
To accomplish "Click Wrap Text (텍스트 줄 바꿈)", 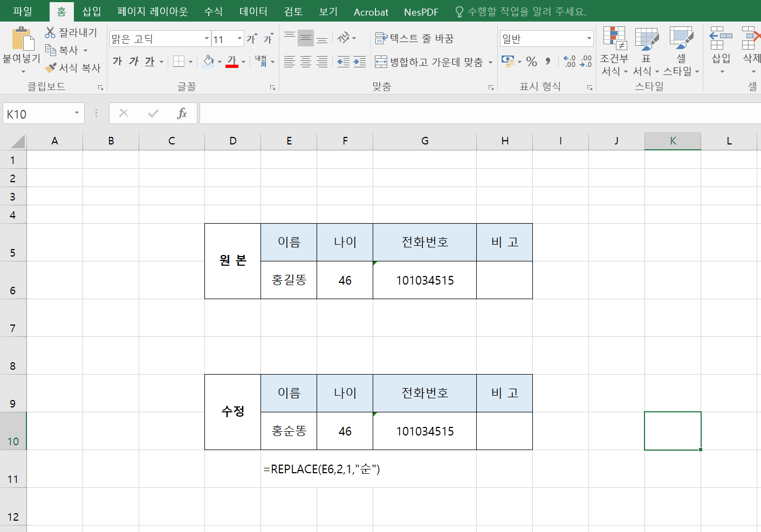I will point(414,38).
